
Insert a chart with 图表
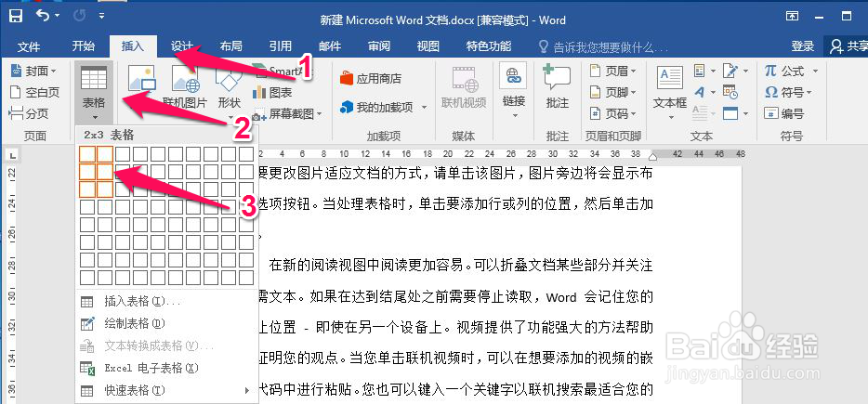tap(271, 93)
